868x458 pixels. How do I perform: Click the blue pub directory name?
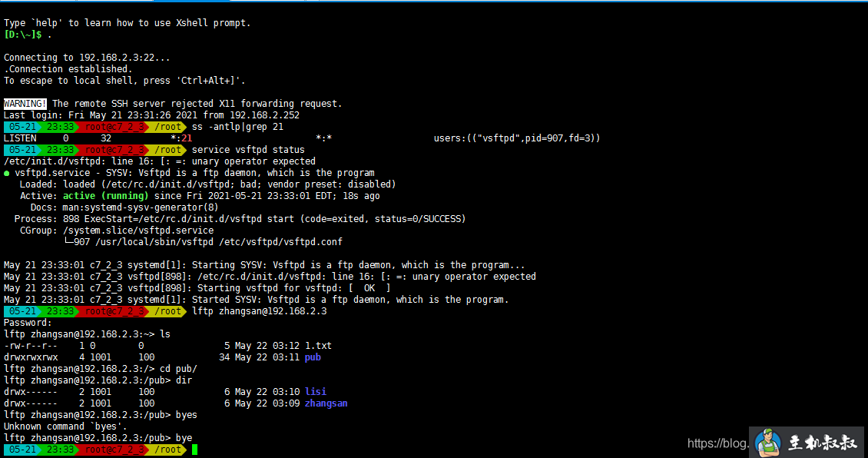[x=313, y=357]
